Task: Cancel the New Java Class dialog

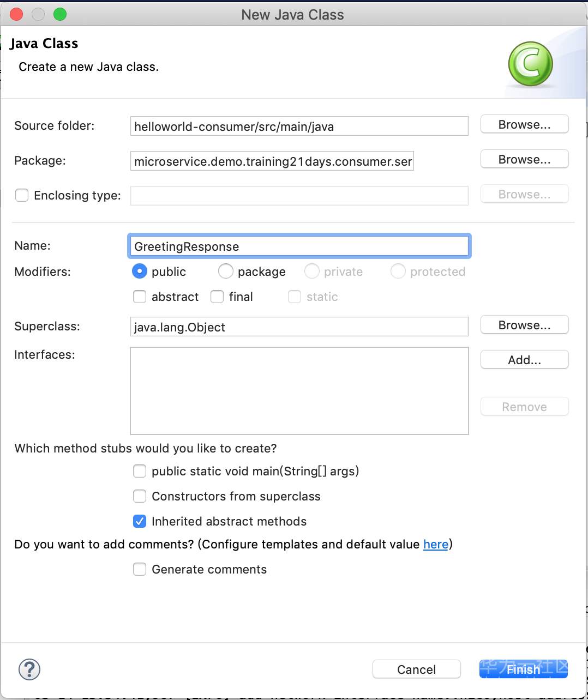Action: click(x=416, y=669)
